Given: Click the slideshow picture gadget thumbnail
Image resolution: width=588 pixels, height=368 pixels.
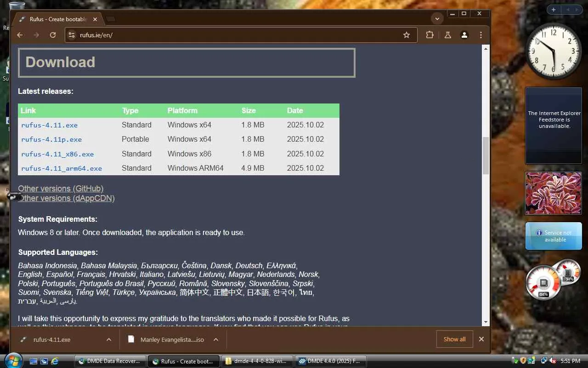Looking at the screenshot, I should [554, 193].
